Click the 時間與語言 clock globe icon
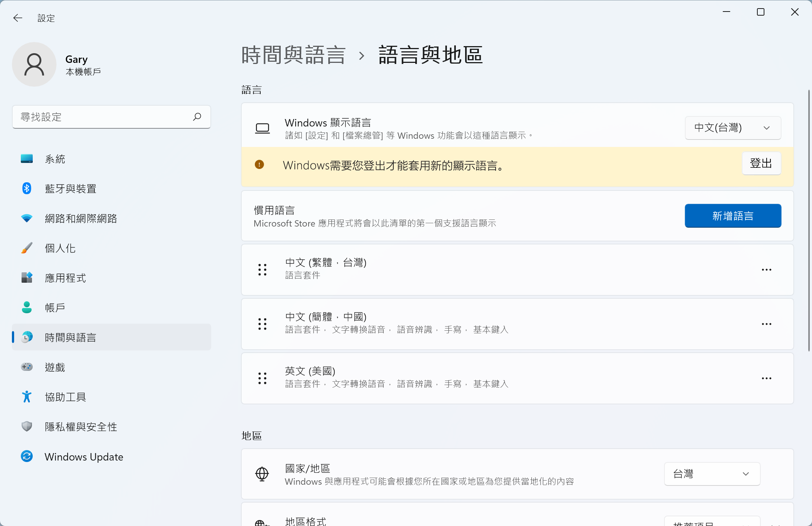The image size is (812, 526). tap(27, 337)
